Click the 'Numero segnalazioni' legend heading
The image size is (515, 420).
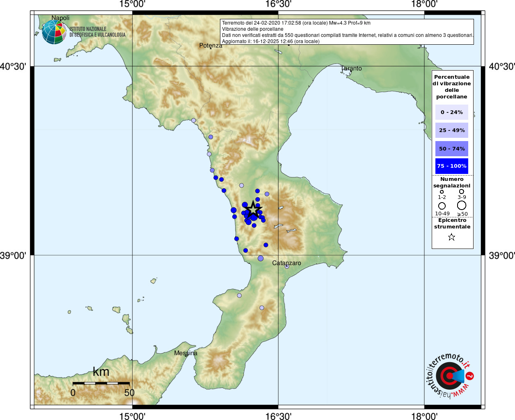click(452, 182)
